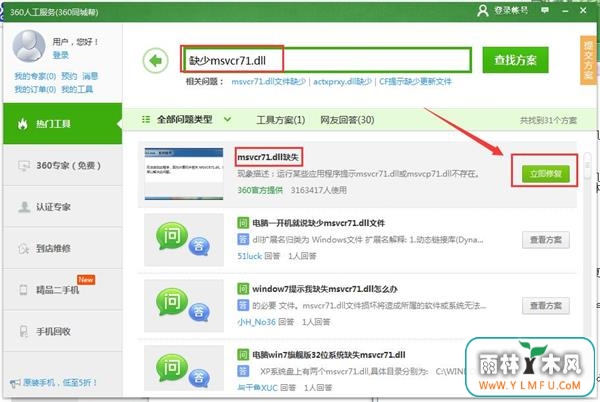The image size is (600, 402).
Task: Click related question actxprxy.dll缺少
Action: click(342, 81)
